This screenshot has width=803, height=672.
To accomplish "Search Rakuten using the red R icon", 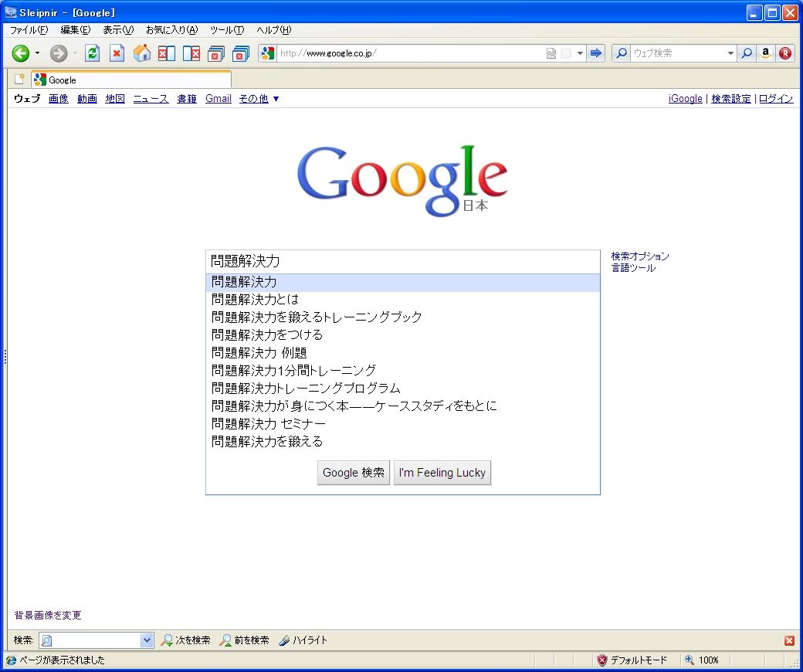I will coord(785,53).
